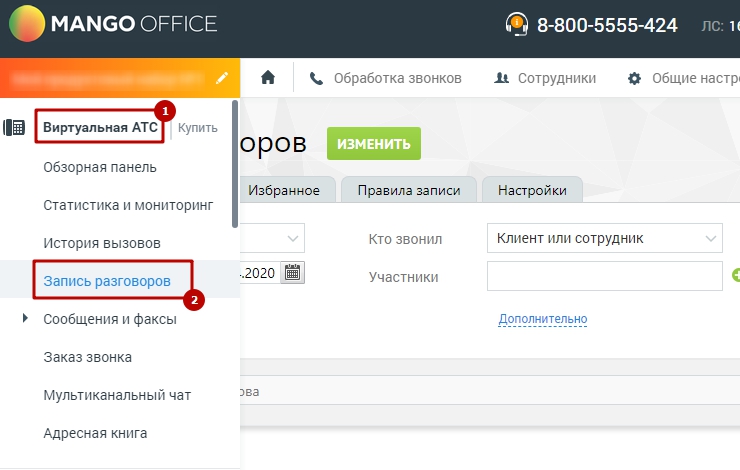
Task: Click the pencil edit icon in orange header
Action: click(x=222, y=77)
